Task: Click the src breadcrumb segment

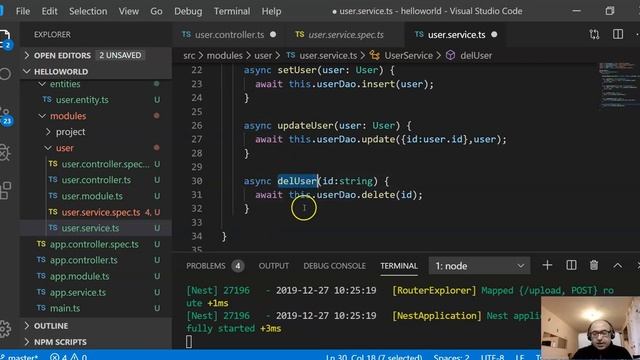Action: click(189, 56)
